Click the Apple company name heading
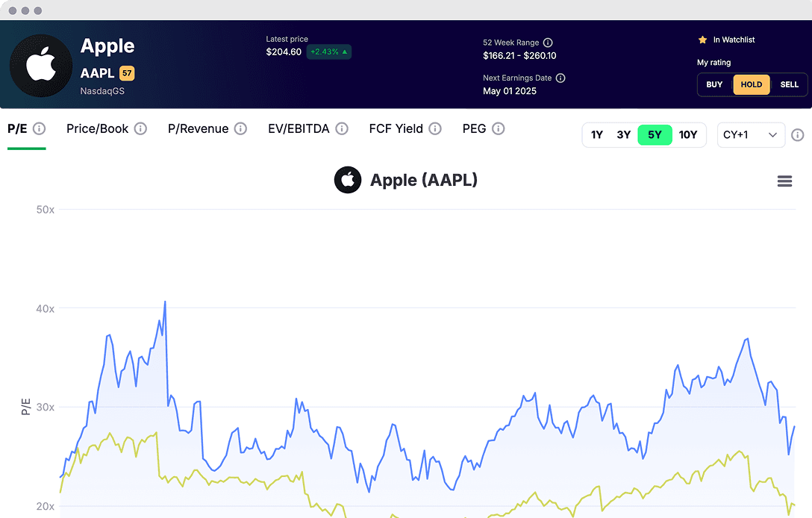 107,46
